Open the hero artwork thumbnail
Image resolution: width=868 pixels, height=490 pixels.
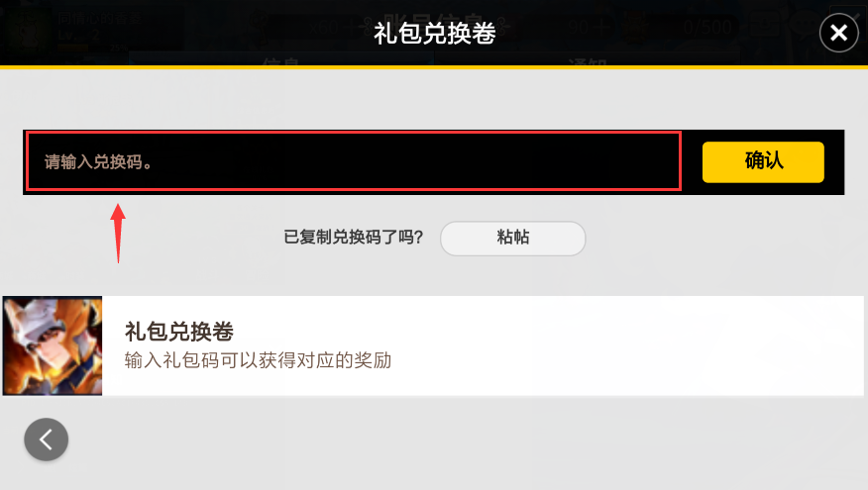53,345
